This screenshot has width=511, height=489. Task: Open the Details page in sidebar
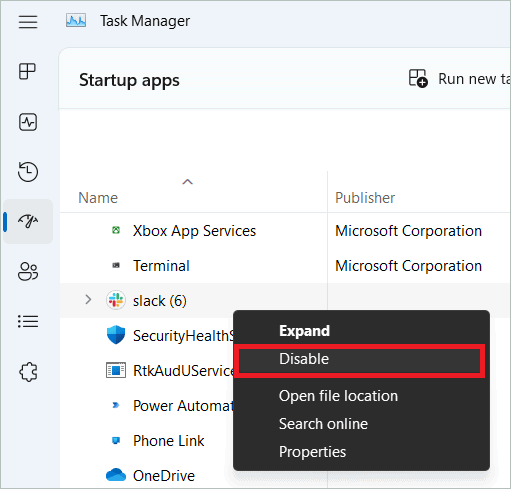(x=28, y=321)
